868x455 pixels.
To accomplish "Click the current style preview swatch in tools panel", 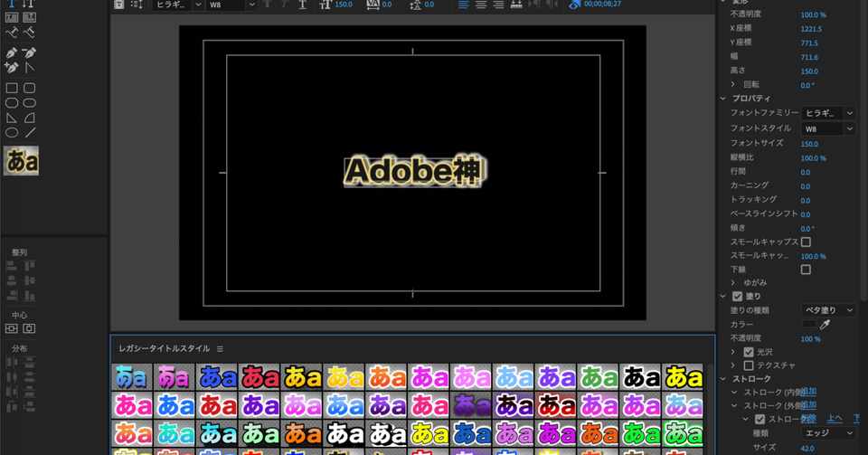I will [x=22, y=160].
